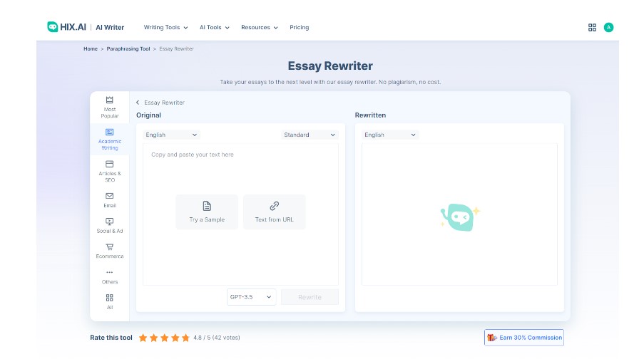Open the Writing Tools menu
This screenshot has height=364, width=634.
165,27
